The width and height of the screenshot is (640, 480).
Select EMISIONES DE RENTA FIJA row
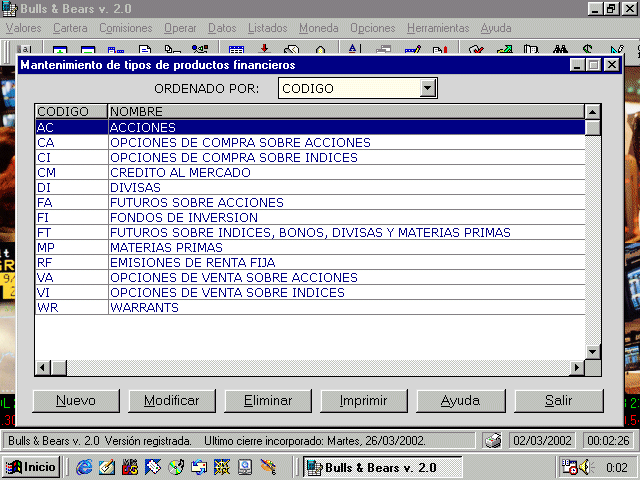pos(310,262)
